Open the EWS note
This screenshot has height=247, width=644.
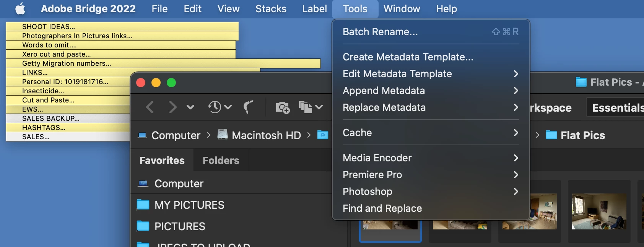point(68,109)
